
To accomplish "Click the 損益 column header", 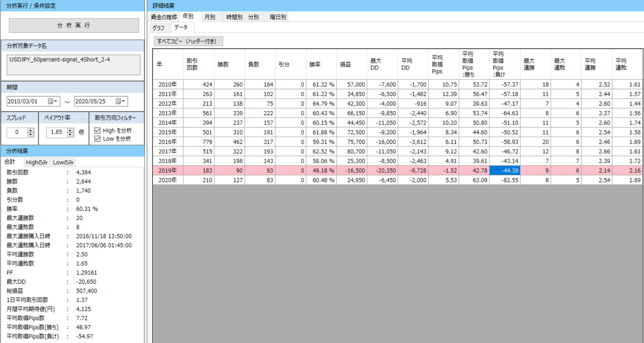I will [x=352, y=64].
